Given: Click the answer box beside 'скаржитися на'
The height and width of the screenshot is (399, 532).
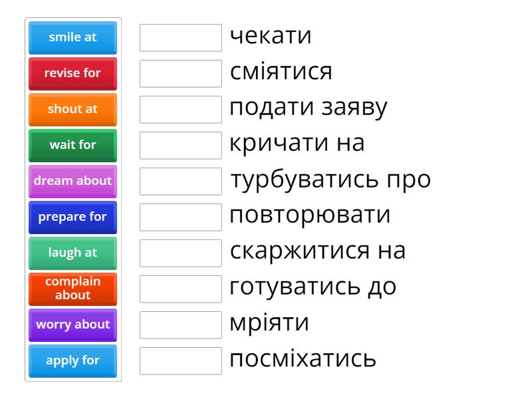Looking at the screenshot, I should [x=180, y=253].
